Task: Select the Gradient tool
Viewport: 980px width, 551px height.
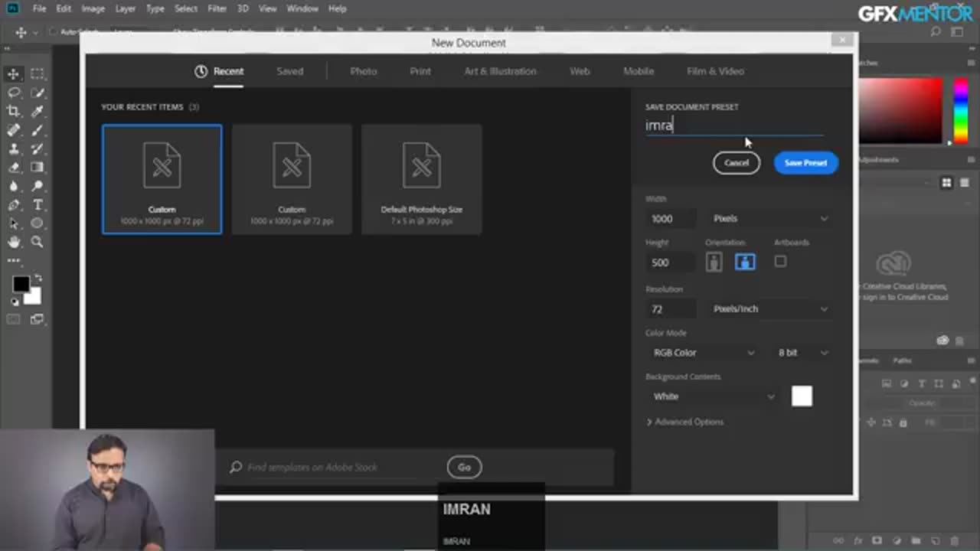Action: (37, 168)
